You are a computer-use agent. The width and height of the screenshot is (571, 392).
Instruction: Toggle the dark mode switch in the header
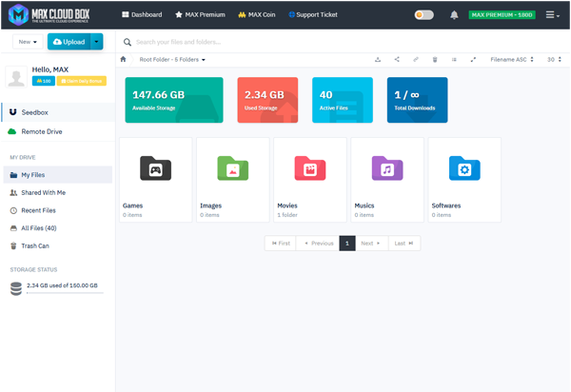423,15
